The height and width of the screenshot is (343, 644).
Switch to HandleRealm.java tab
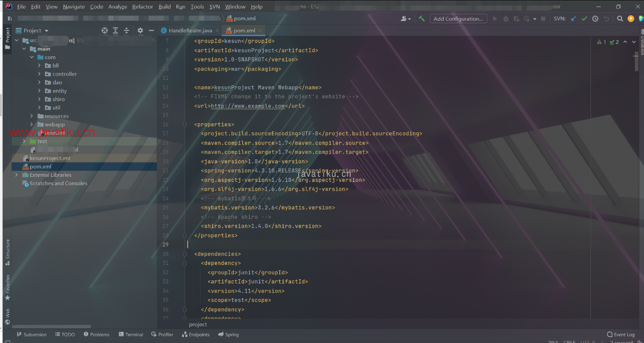190,30
